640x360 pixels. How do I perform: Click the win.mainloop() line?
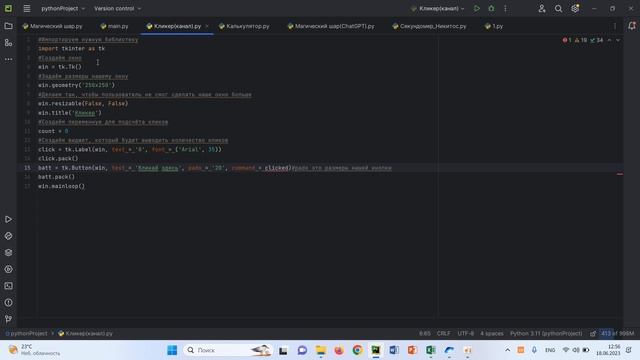pos(61,186)
